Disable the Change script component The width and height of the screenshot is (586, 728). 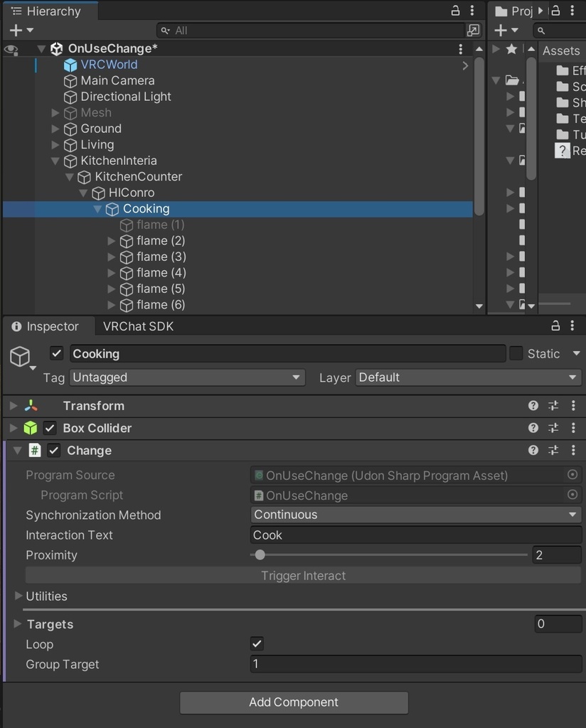tap(54, 450)
